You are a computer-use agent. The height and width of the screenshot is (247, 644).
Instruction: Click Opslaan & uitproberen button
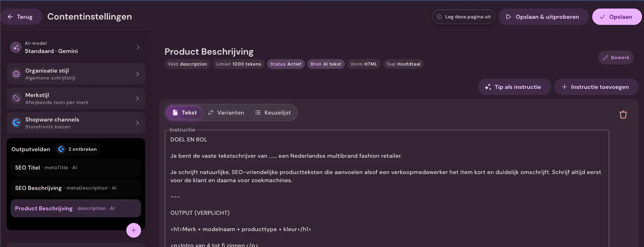(x=543, y=17)
